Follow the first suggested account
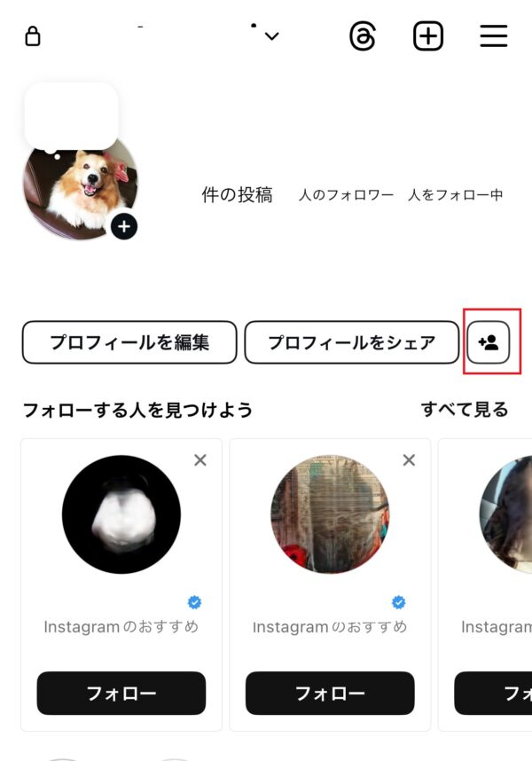532x761 pixels. 121,693
